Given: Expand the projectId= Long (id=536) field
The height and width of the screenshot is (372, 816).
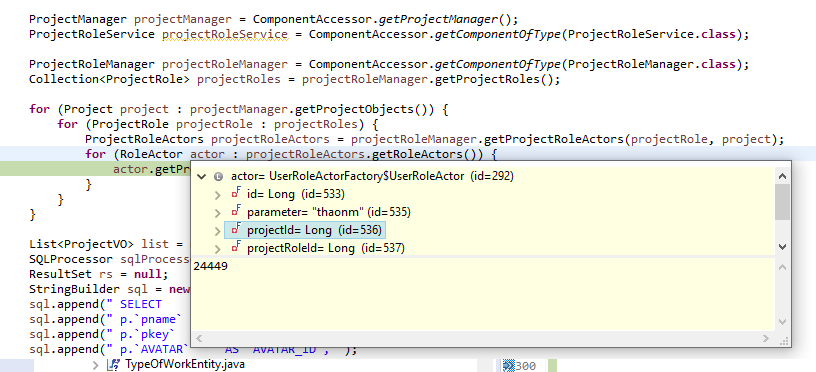Looking at the screenshot, I should click(x=218, y=230).
